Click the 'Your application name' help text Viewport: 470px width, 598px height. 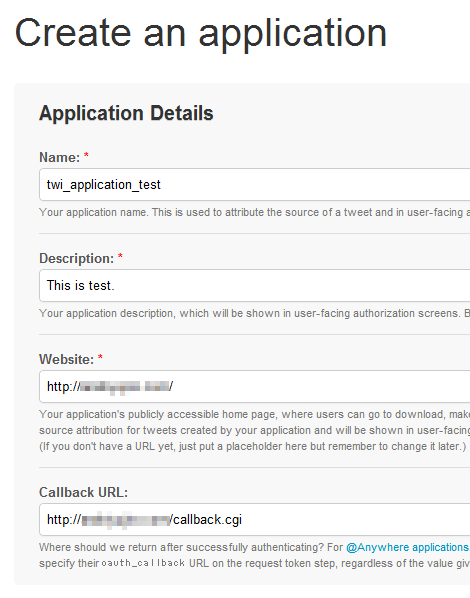pos(254,212)
